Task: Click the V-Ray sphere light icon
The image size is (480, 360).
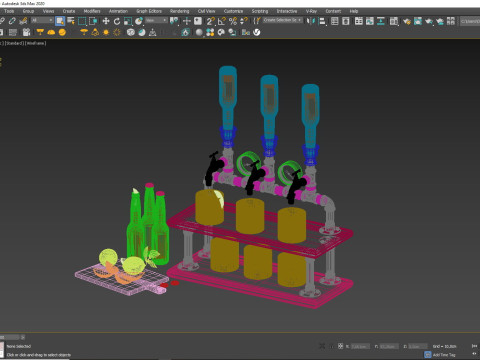Action: pos(62,32)
